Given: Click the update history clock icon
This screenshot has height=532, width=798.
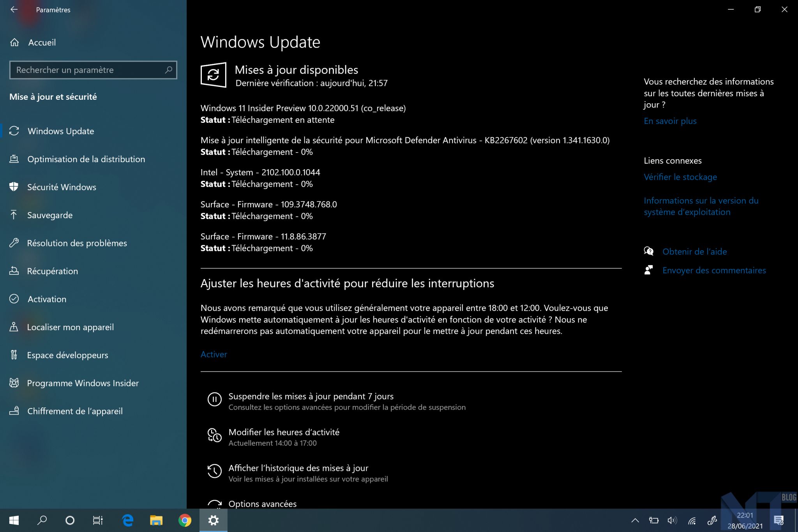Looking at the screenshot, I should pos(214,471).
